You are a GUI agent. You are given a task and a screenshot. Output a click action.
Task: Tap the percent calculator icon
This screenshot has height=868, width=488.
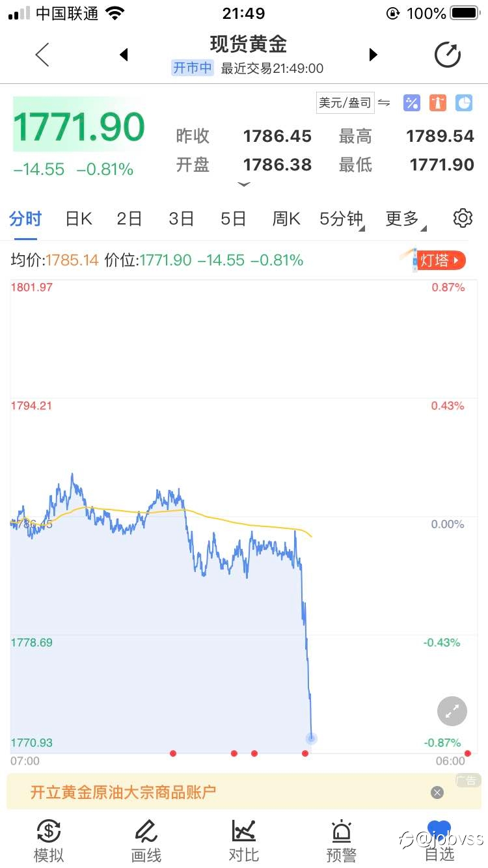(x=412, y=103)
